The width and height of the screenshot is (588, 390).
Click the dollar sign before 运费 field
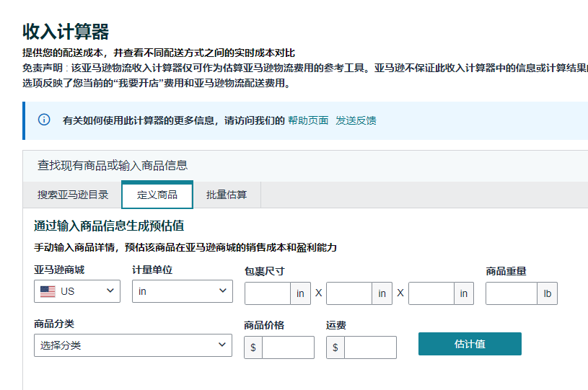[335, 347]
